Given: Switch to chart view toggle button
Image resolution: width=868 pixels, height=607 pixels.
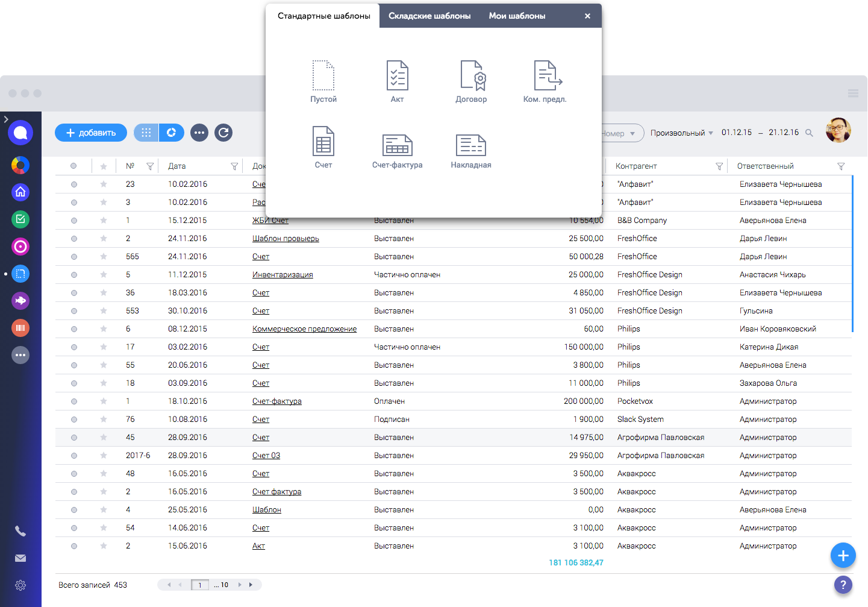Looking at the screenshot, I should (171, 133).
